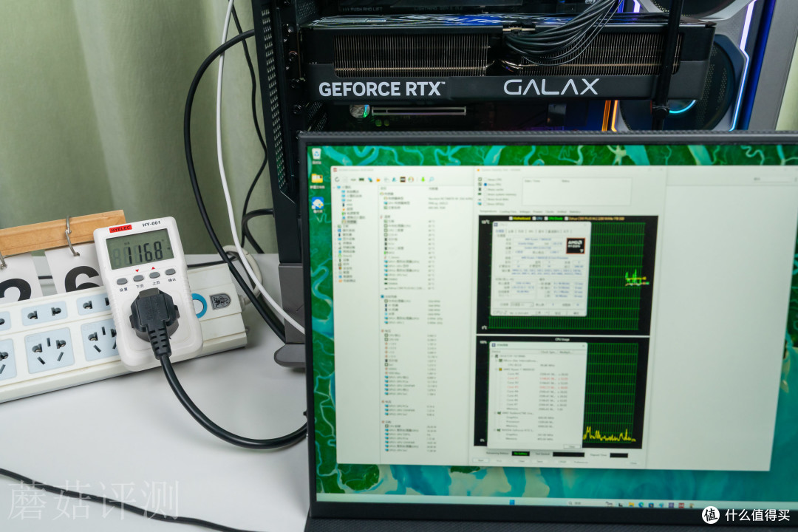Enable the Stress CPU checkbox
The height and width of the screenshot is (532, 798).
485,180
